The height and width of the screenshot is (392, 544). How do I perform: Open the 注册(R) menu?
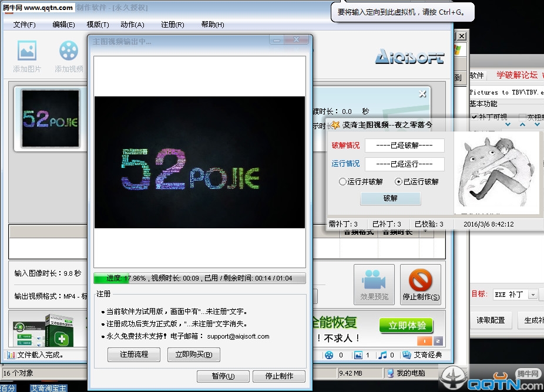coord(173,25)
